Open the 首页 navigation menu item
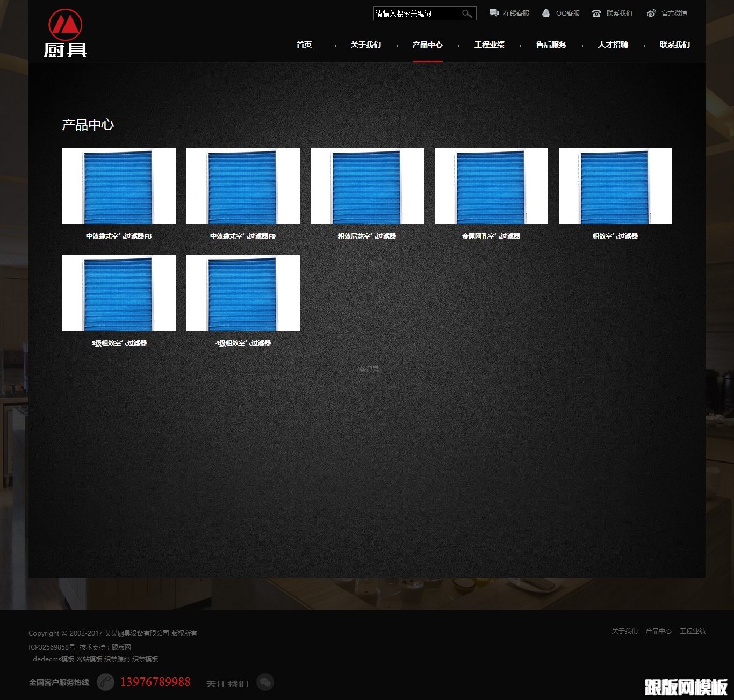This screenshot has width=734, height=700. click(x=304, y=45)
